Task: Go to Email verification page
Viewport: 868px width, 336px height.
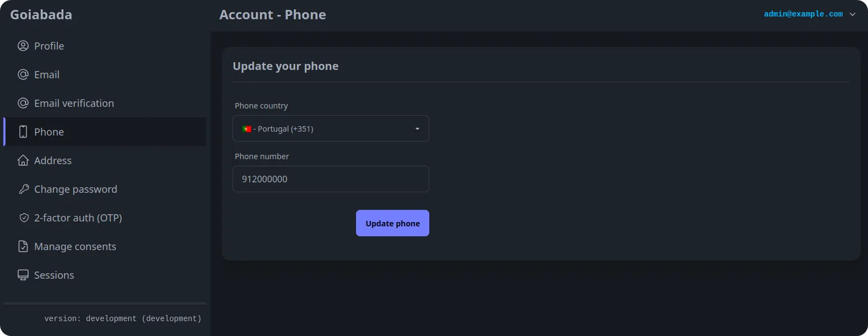Action: [74, 103]
